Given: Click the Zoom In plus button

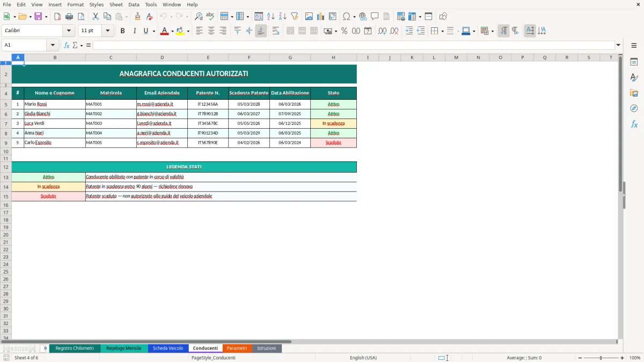Looking at the screenshot, I should point(622,358).
